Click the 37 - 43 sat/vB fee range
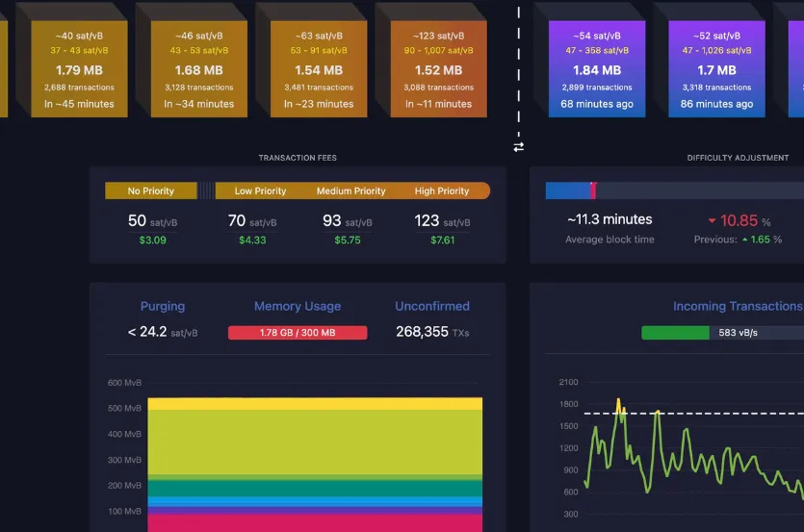The width and height of the screenshot is (804, 532). click(79, 50)
